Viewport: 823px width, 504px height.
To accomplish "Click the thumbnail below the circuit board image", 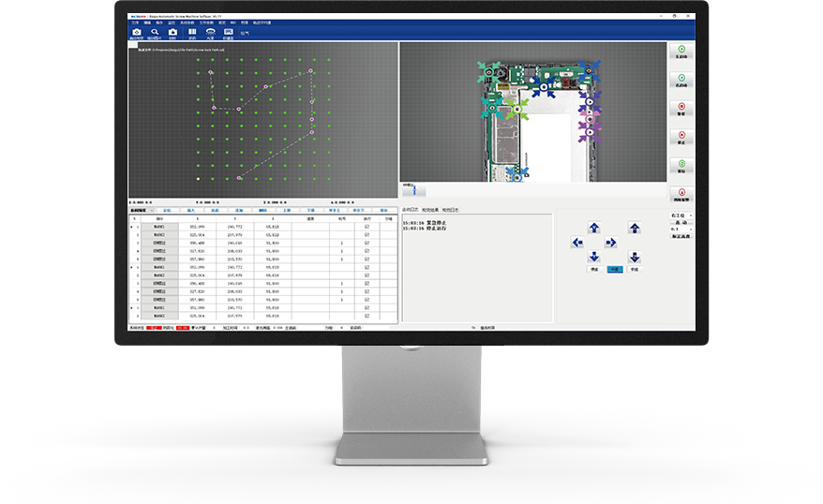I will pyautogui.click(x=413, y=190).
